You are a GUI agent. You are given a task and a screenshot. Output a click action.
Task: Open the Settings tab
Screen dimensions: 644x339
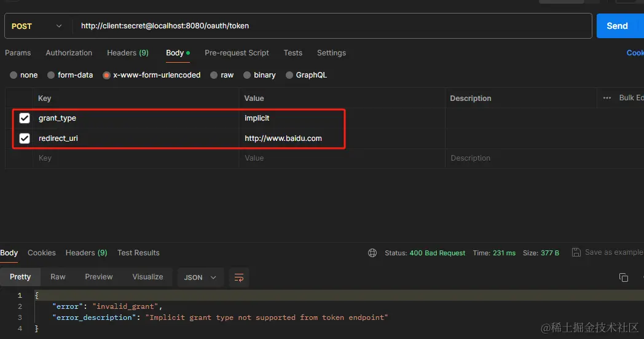331,53
